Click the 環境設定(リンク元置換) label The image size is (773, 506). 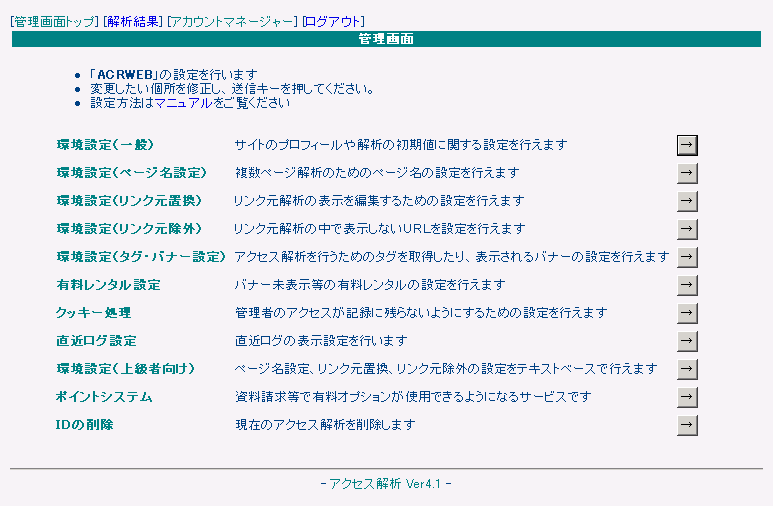tap(129, 201)
